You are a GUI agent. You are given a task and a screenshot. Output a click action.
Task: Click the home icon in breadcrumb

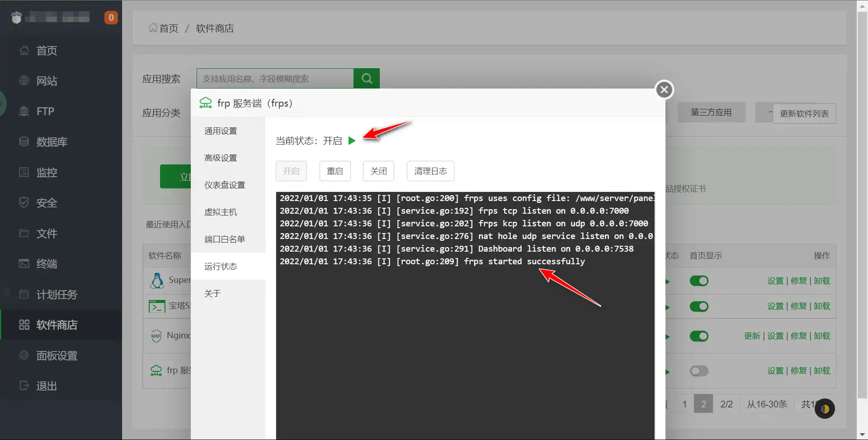[x=153, y=28]
